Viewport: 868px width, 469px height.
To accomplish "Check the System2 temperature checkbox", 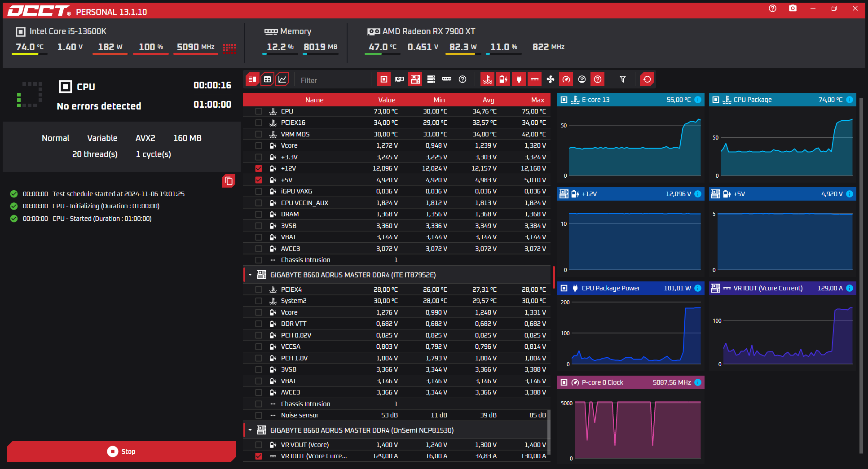I will pyautogui.click(x=259, y=301).
